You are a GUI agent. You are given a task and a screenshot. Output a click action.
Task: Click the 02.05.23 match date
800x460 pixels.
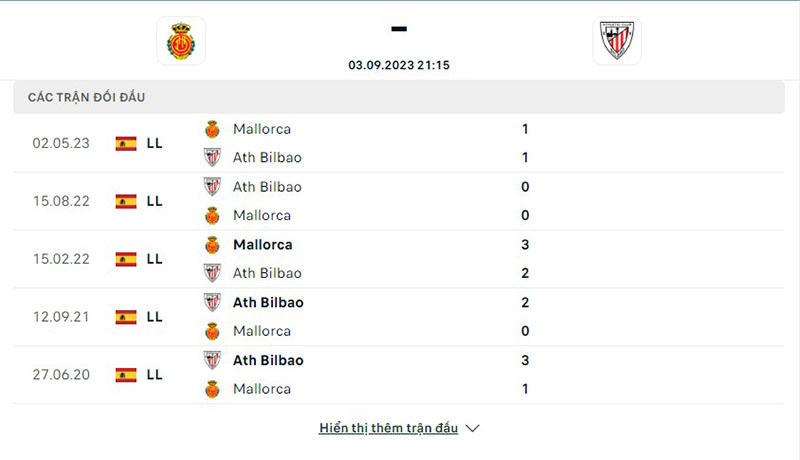click(x=61, y=143)
